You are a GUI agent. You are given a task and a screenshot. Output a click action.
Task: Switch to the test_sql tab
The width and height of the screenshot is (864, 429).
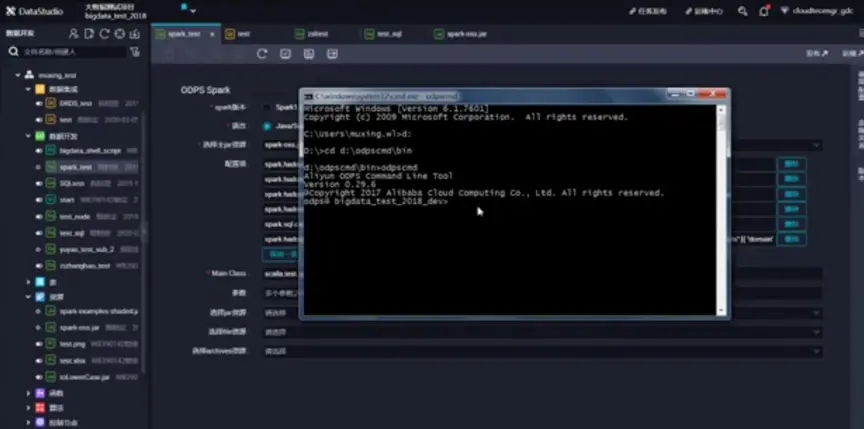click(x=382, y=34)
